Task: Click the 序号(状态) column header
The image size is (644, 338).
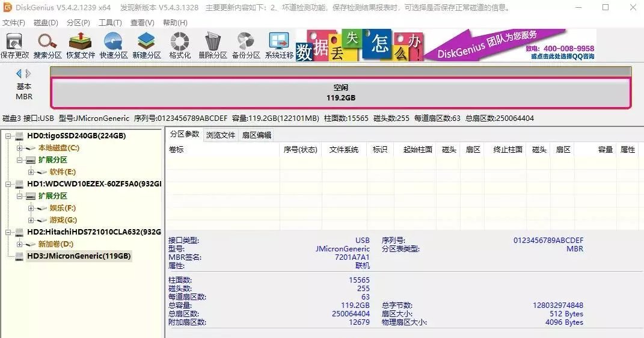Action: click(x=300, y=150)
